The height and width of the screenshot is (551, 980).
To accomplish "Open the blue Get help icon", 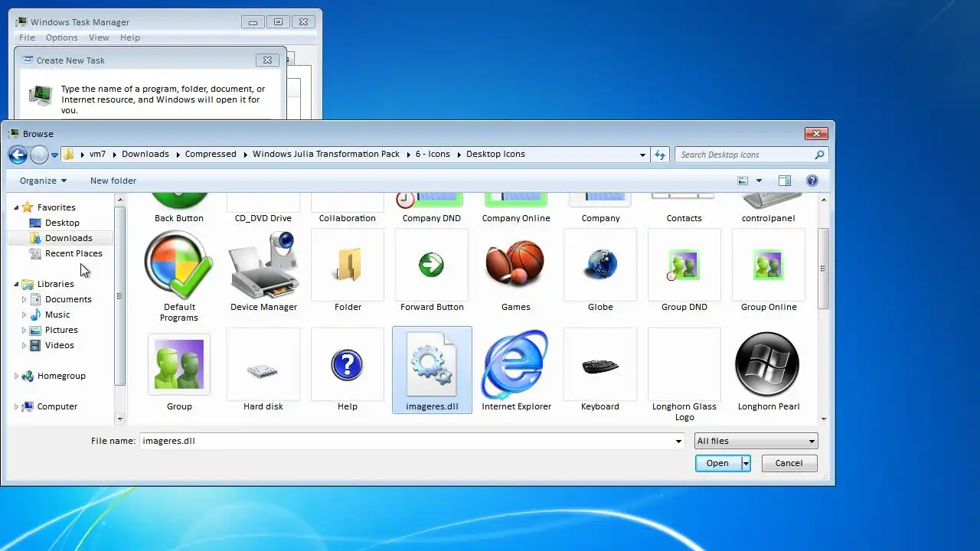I will point(812,181).
